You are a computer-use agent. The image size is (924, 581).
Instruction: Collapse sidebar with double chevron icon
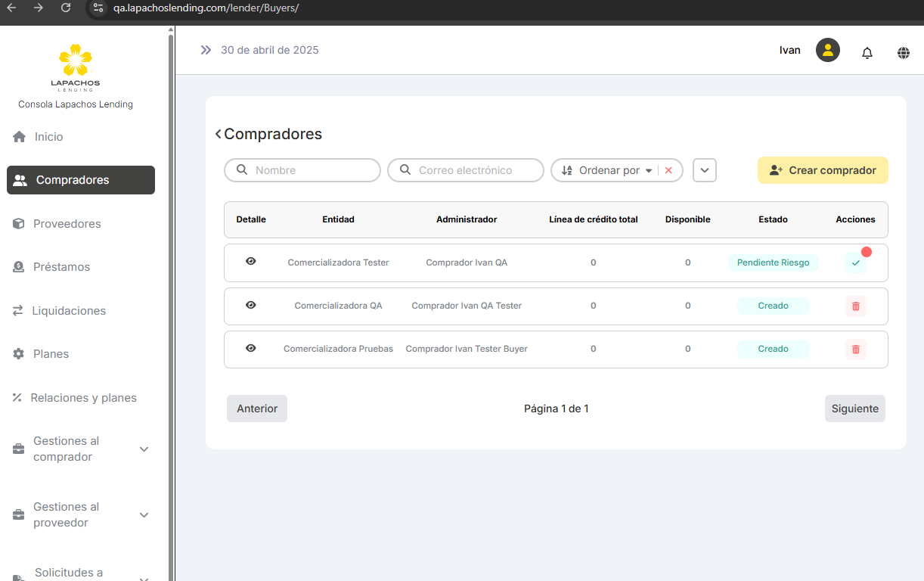(206, 51)
